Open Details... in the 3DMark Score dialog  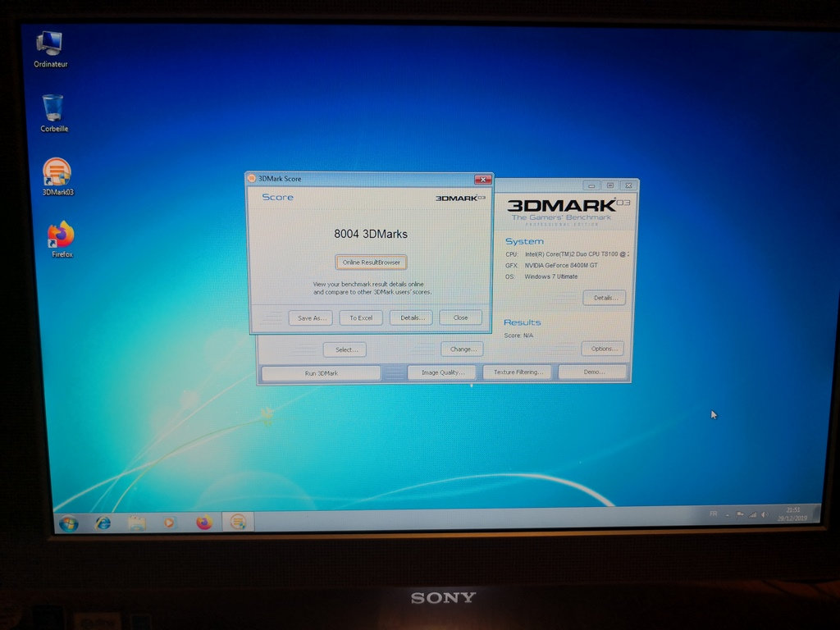[411, 317]
